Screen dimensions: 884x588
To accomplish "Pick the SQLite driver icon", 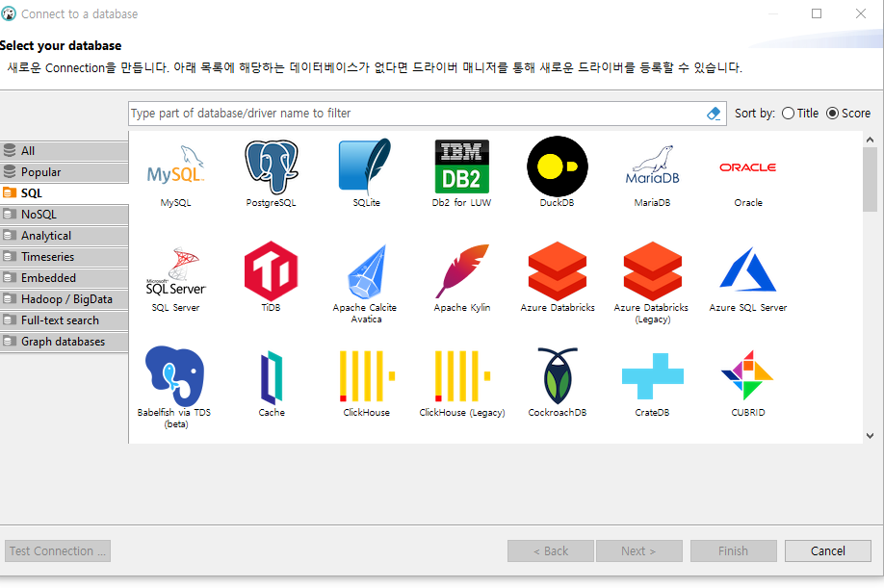I will point(365,167).
